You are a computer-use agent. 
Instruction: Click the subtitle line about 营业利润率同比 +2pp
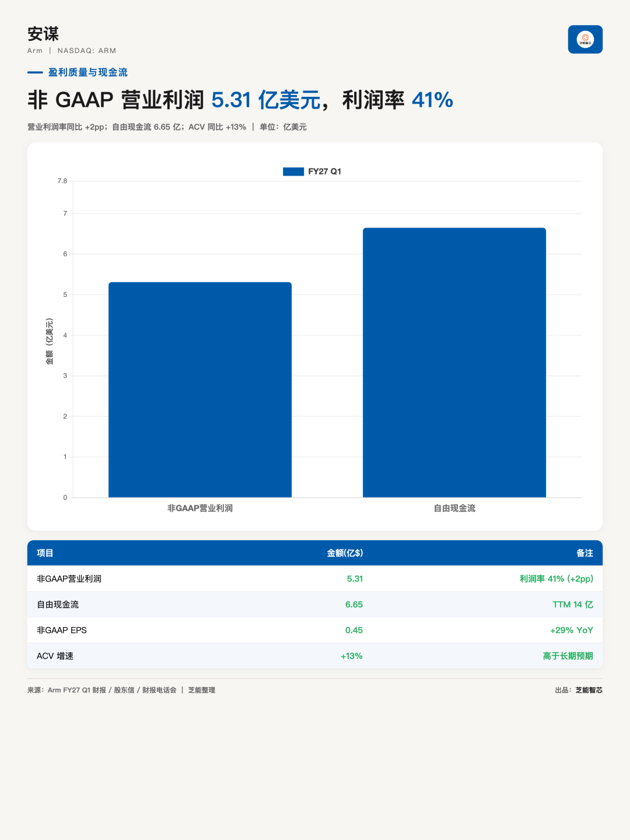click(x=167, y=127)
